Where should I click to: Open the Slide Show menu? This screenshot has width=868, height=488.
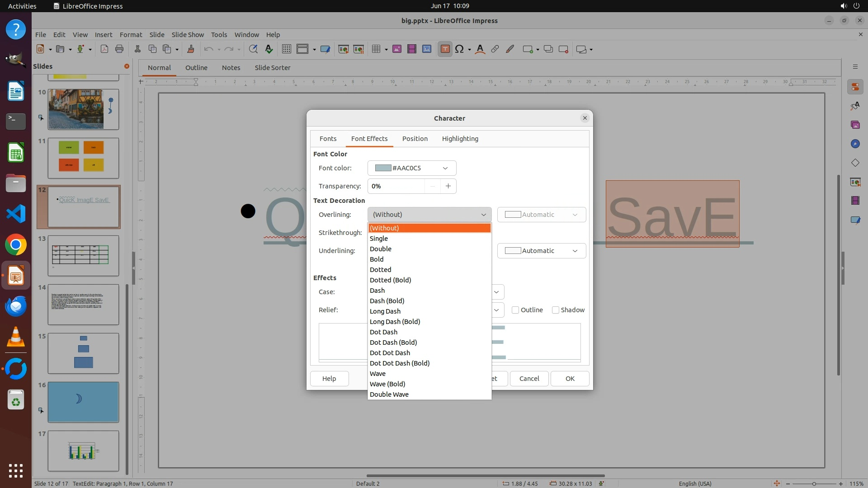188,34
